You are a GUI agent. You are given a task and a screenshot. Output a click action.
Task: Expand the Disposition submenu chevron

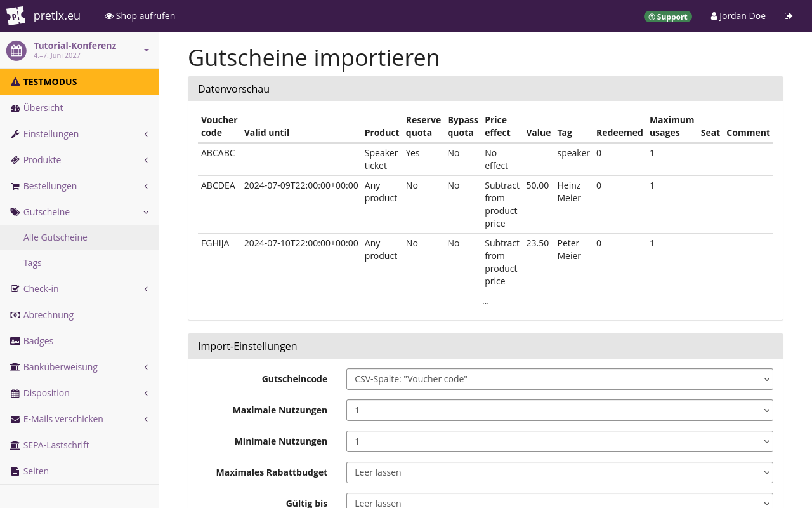click(146, 393)
